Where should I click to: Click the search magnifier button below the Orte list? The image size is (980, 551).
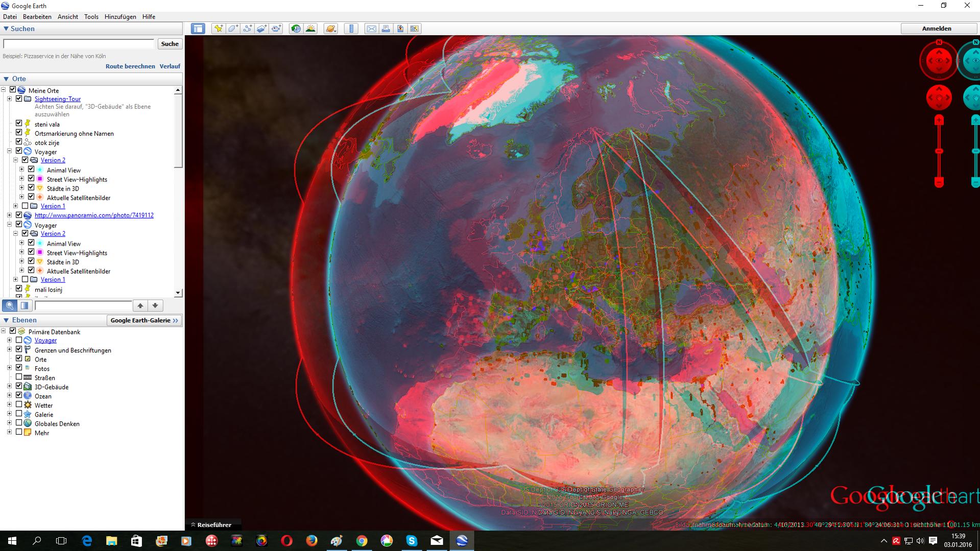[10, 305]
